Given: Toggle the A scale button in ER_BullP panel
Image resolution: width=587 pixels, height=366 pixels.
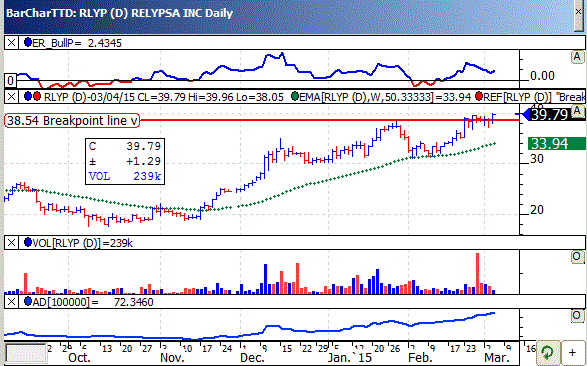Looking at the screenshot, I should click(577, 57).
